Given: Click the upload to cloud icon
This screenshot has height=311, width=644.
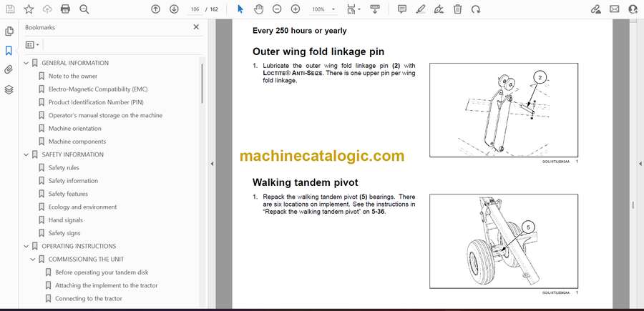Looking at the screenshot, I should click(47, 9).
